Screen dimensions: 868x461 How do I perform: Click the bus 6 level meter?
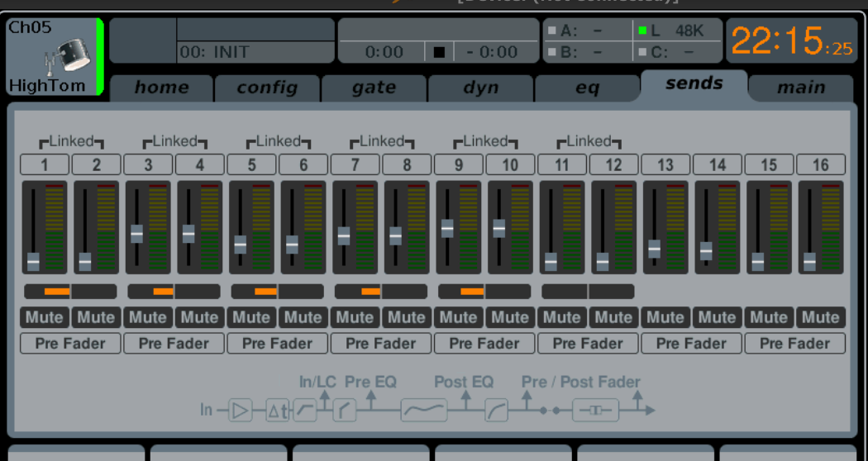312,227
